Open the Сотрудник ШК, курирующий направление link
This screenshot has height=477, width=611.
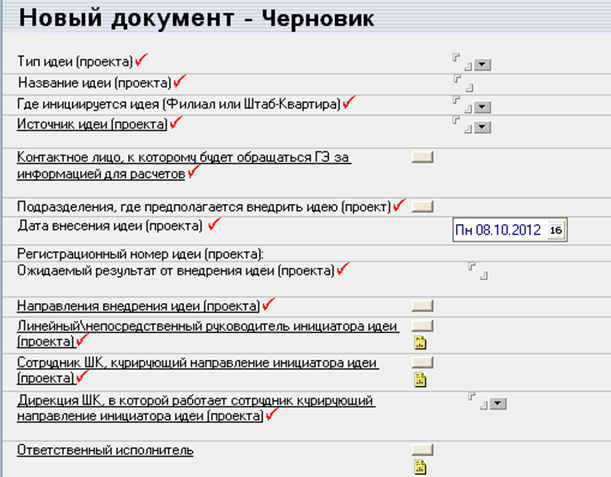(x=198, y=371)
